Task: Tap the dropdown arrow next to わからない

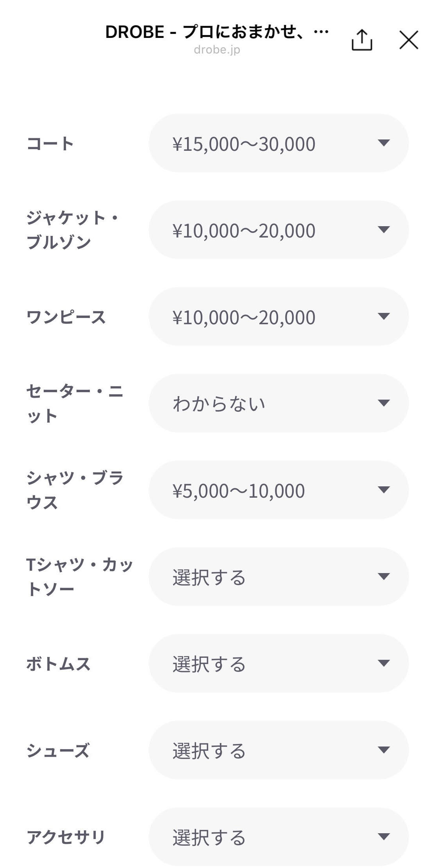Action: [x=384, y=403]
